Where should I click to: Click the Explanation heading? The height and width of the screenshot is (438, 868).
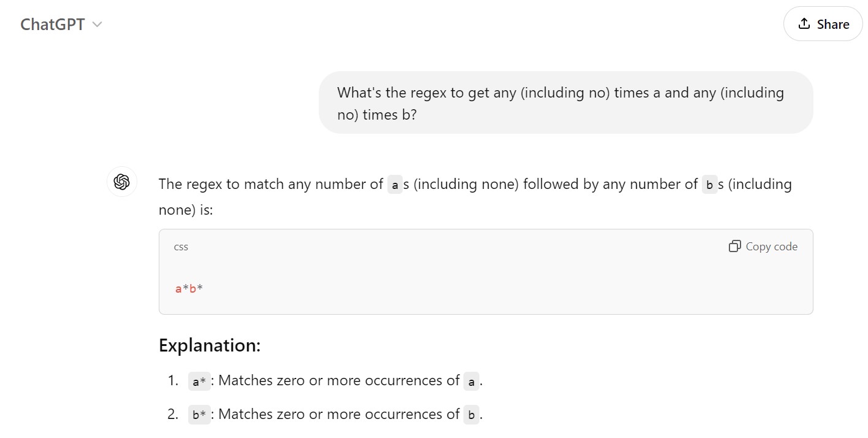(210, 345)
